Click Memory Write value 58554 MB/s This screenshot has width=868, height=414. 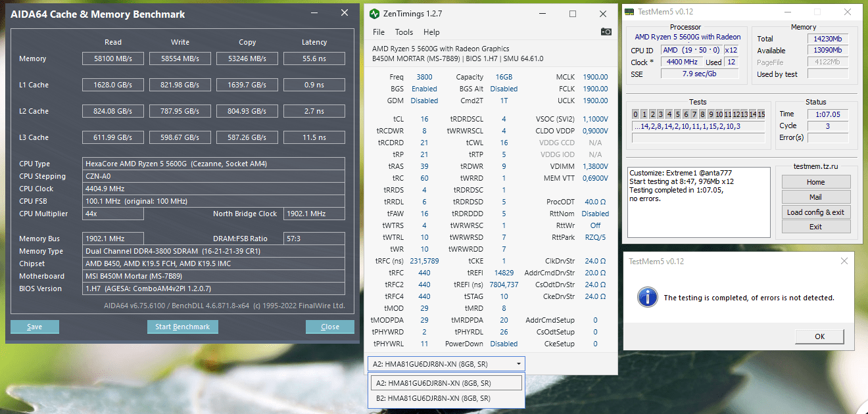pyautogui.click(x=180, y=58)
